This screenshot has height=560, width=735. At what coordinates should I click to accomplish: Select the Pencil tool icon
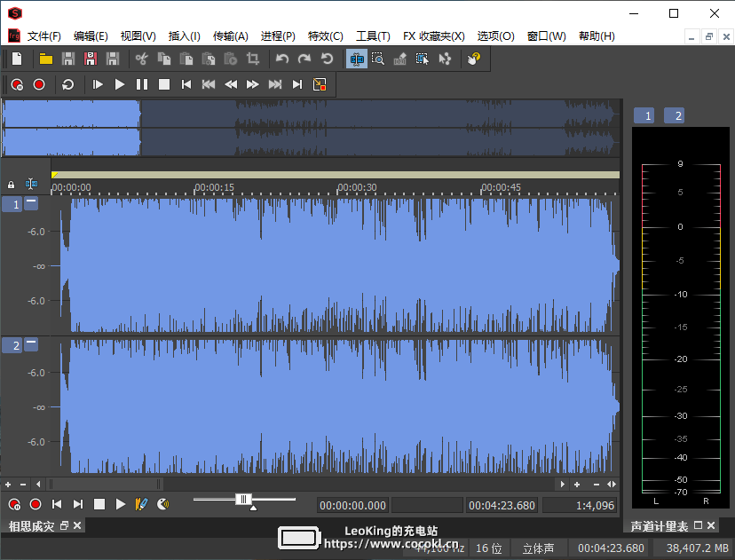tap(399, 59)
